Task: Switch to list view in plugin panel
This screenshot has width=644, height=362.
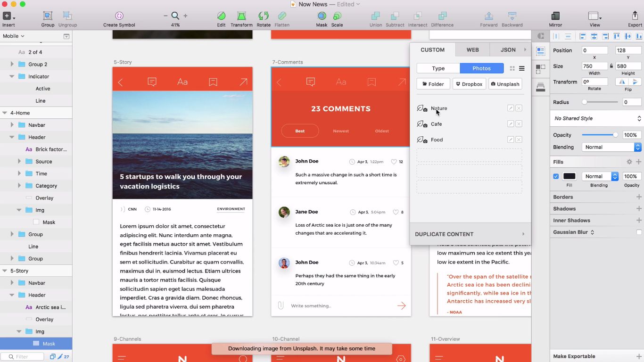Action: click(x=522, y=68)
